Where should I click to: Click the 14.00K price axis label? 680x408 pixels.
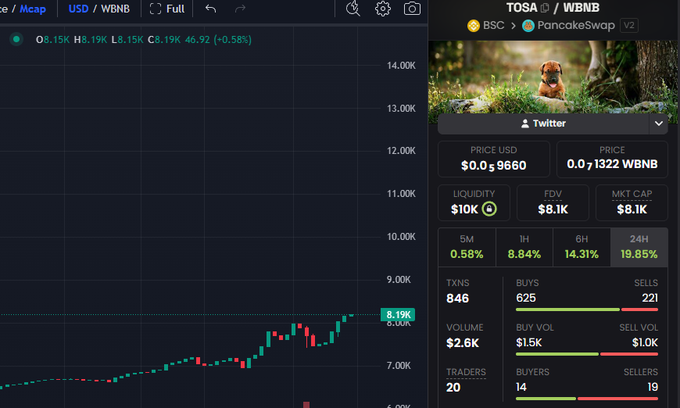pos(401,65)
